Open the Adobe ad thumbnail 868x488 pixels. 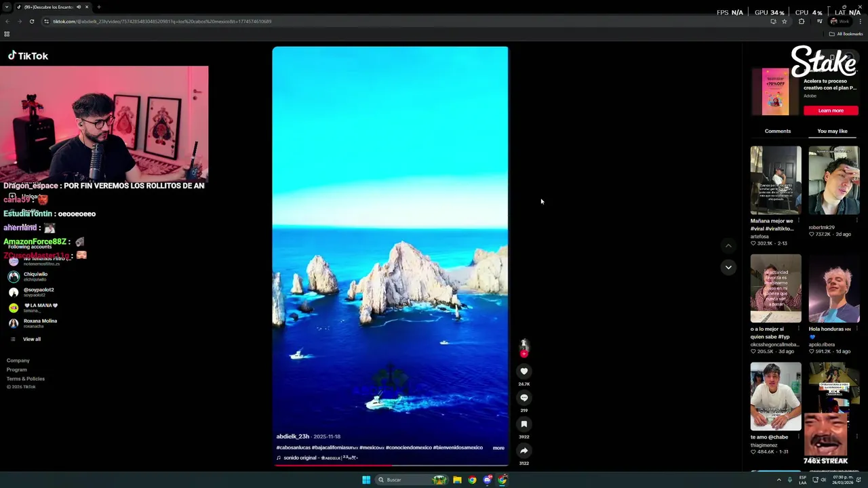(775, 91)
